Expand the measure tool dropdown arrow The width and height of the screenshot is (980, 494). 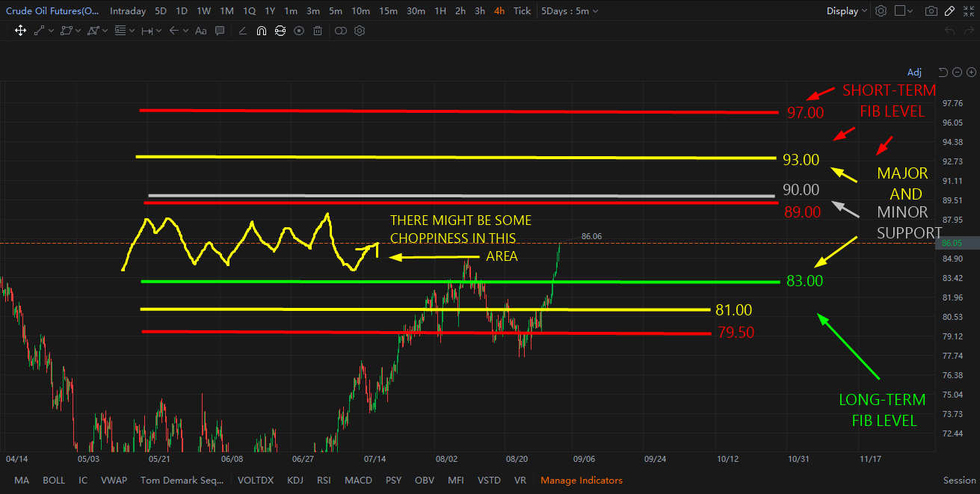click(158, 31)
